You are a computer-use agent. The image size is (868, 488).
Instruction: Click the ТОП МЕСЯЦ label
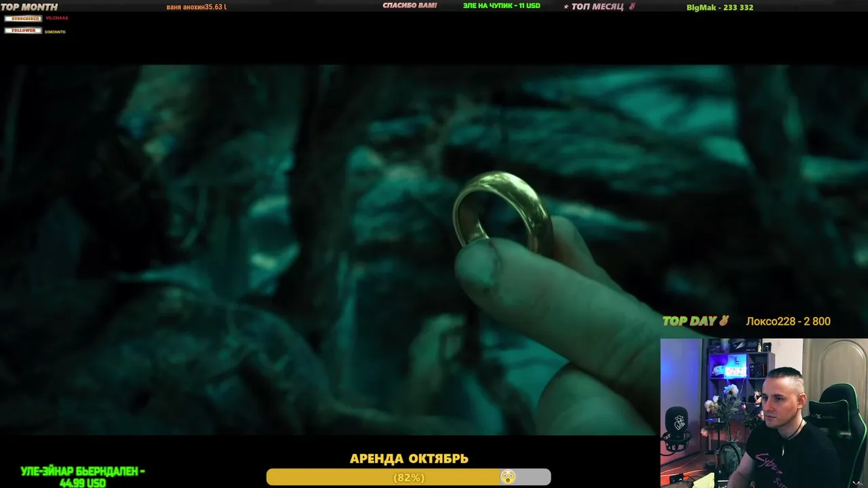click(x=597, y=6)
